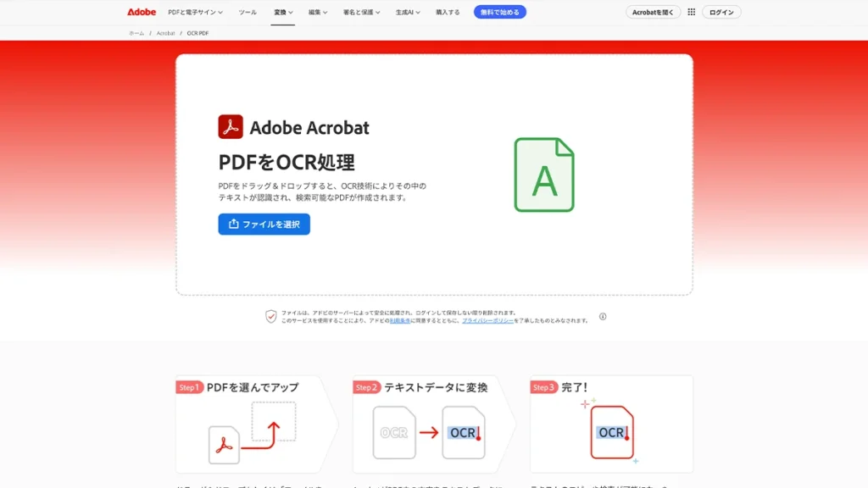This screenshot has width=868, height=488.
Task: Expand the 生成AI dropdown menu
Action: pyautogui.click(x=408, y=12)
